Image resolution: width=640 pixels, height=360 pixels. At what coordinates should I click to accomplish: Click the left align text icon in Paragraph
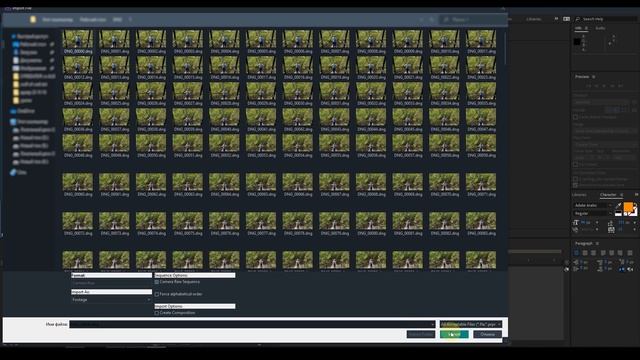576,253
